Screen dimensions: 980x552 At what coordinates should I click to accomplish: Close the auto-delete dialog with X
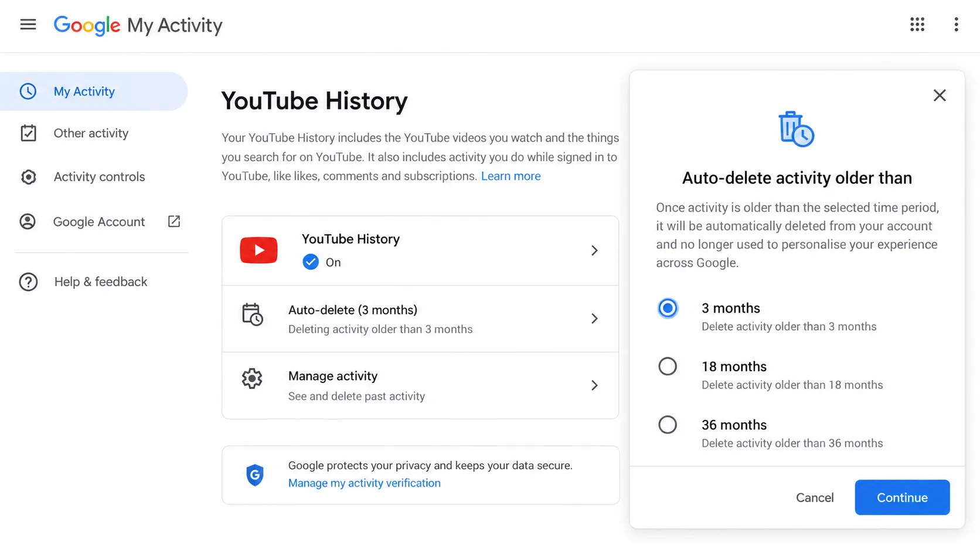tap(940, 95)
